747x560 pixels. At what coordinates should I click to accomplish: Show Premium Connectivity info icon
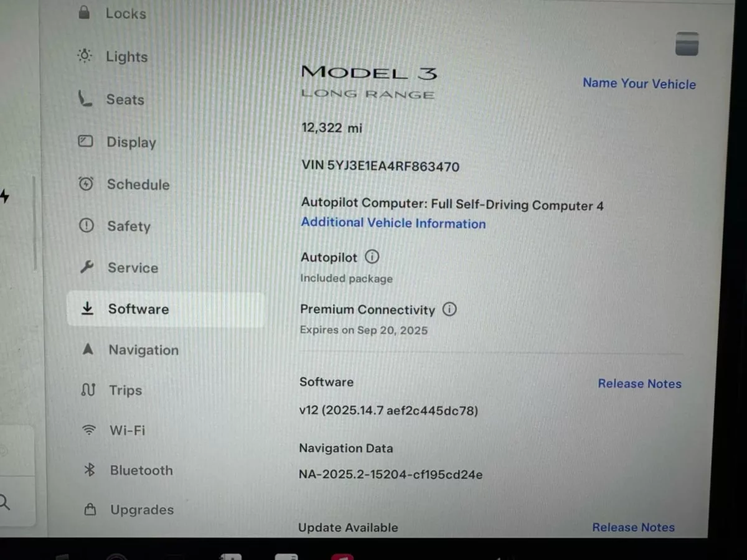(x=449, y=309)
